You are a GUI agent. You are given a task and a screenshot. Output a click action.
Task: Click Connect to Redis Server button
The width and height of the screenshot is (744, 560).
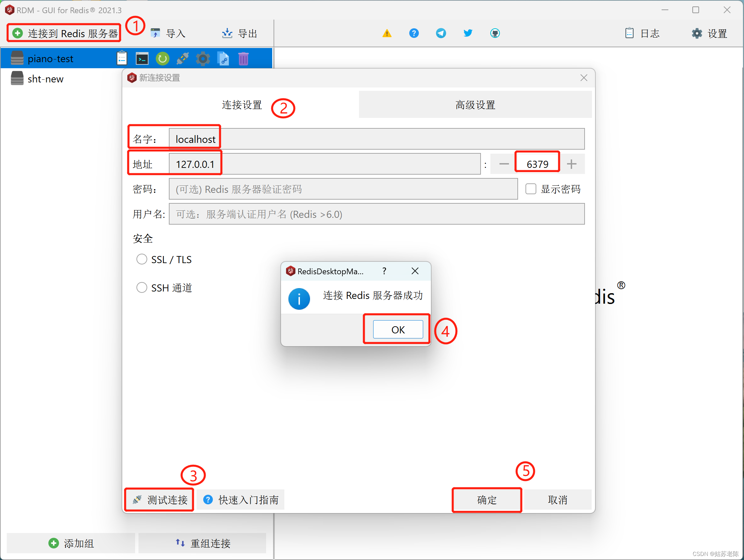64,33
